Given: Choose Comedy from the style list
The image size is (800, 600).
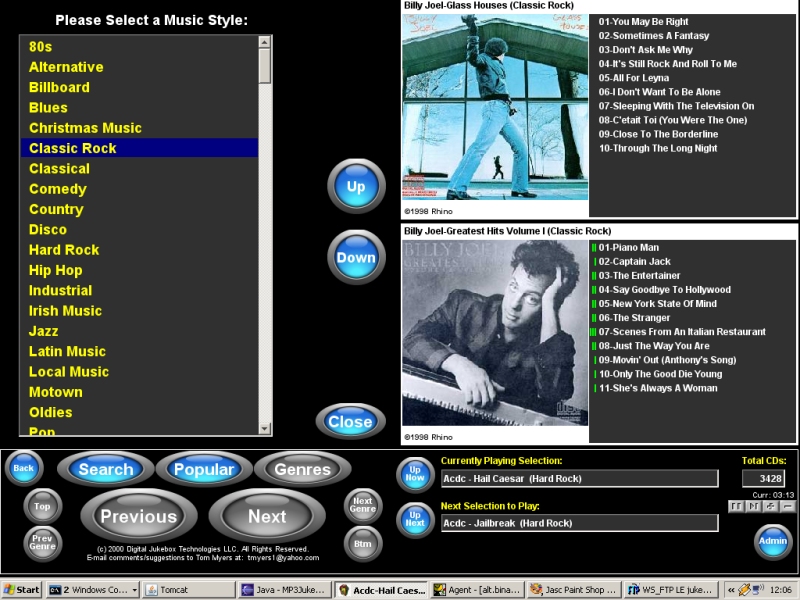Looking at the screenshot, I should (139, 189).
